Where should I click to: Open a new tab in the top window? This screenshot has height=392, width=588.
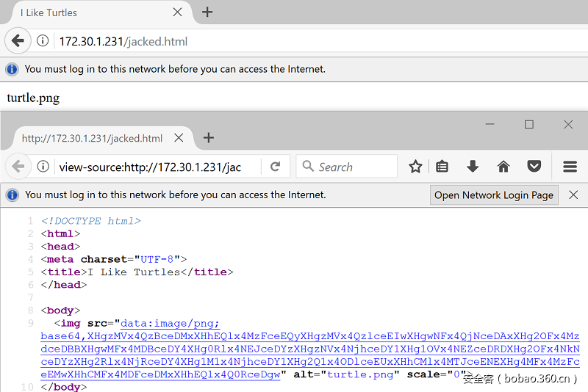pos(207,12)
